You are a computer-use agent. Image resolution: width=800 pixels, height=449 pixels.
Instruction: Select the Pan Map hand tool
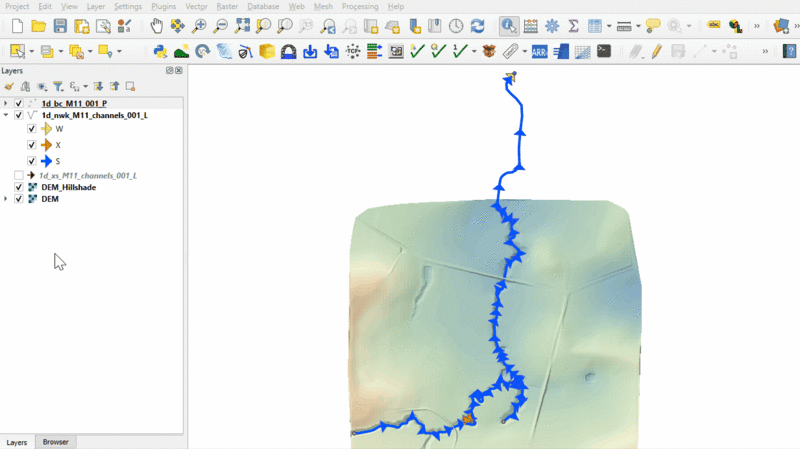(x=157, y=26)
